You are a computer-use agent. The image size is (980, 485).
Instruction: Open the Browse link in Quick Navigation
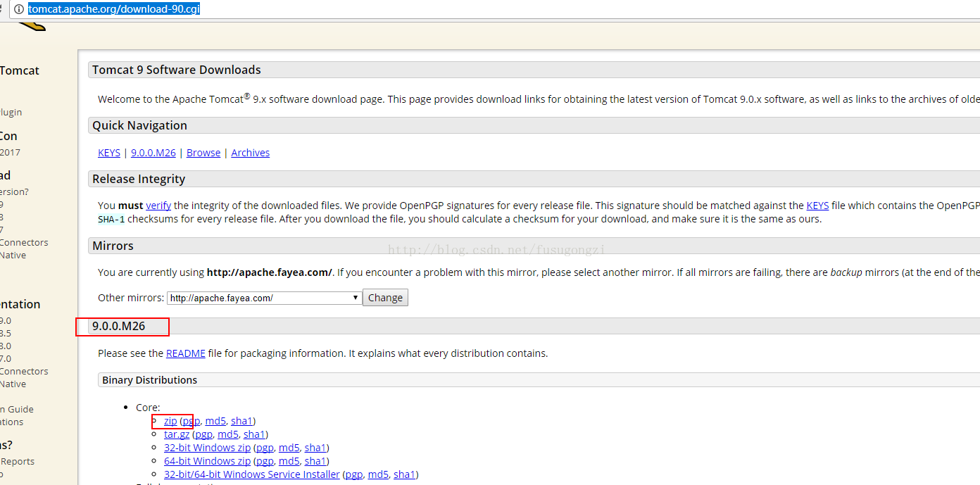coord(203,153)
